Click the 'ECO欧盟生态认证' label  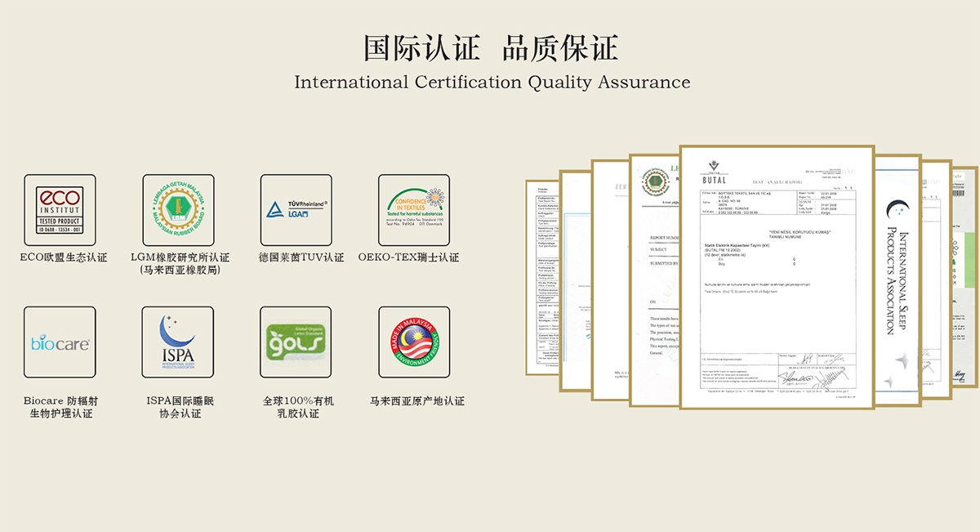(x=64, y=257)
